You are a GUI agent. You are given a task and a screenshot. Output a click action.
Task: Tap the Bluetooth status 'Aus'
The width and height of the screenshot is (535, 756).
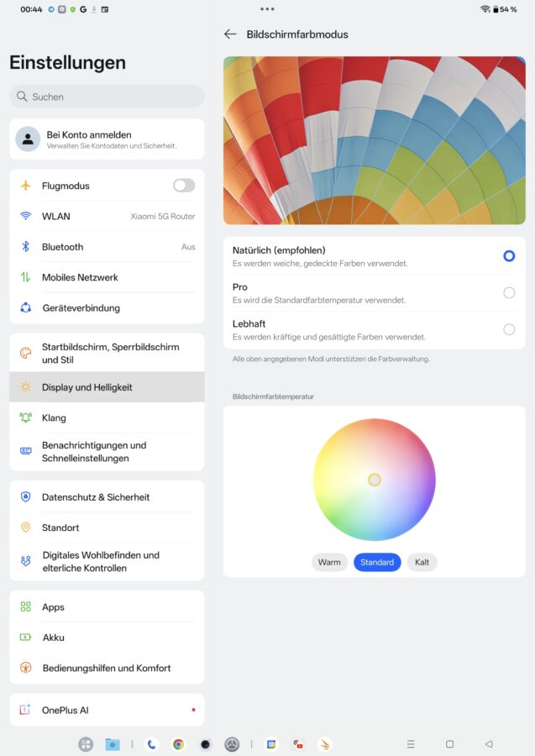pyautogui.click(x=188, y=247)
